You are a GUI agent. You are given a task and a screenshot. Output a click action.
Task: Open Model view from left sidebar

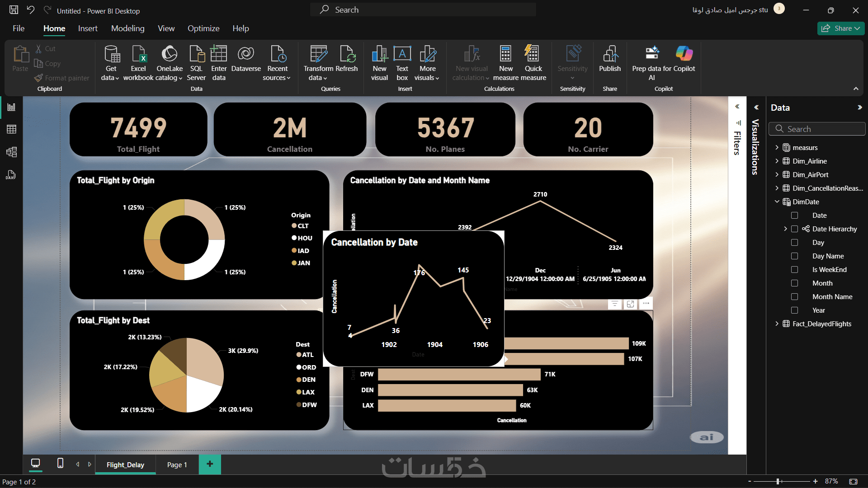tap(12, 152)
